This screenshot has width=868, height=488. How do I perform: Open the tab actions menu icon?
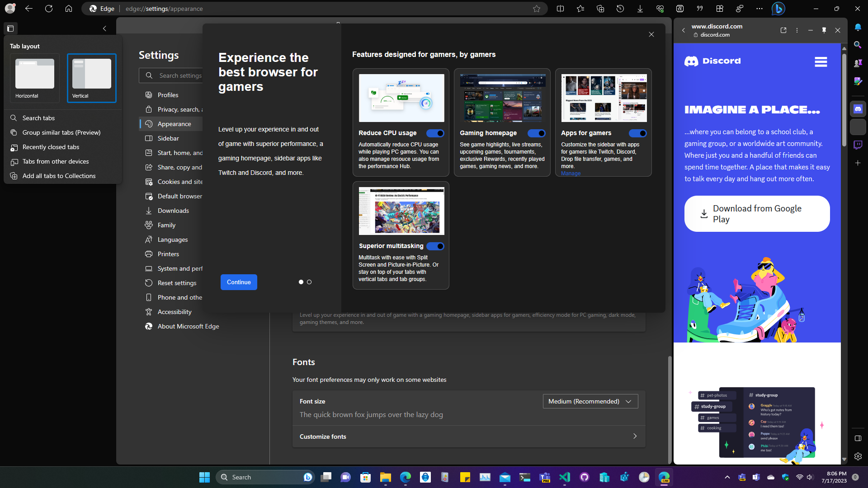(x=10, y=28)
